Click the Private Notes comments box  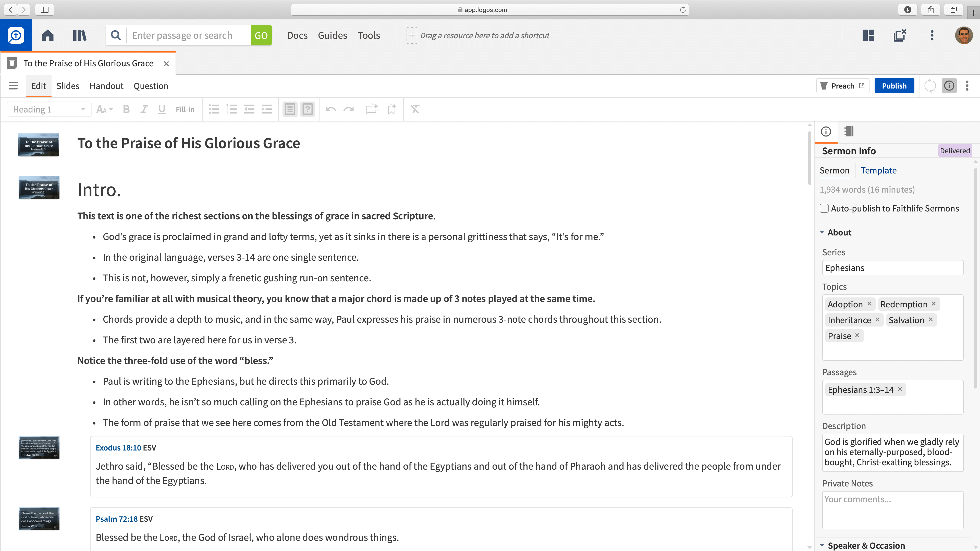pos(892,510)
